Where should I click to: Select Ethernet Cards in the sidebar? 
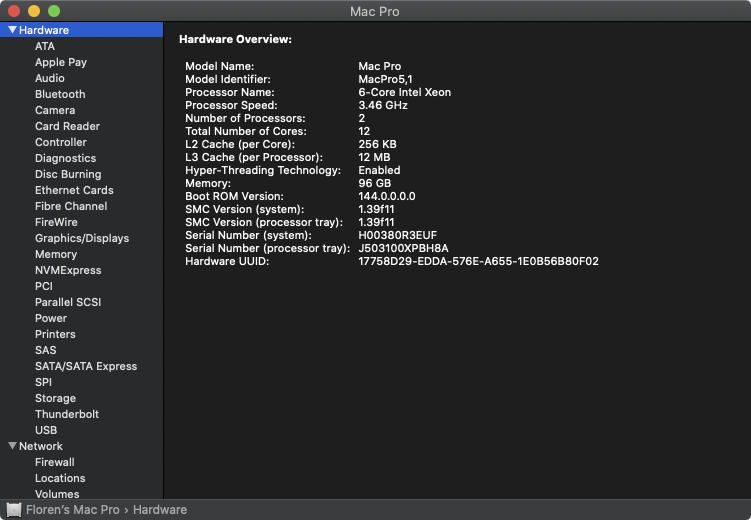coord(74,190)
